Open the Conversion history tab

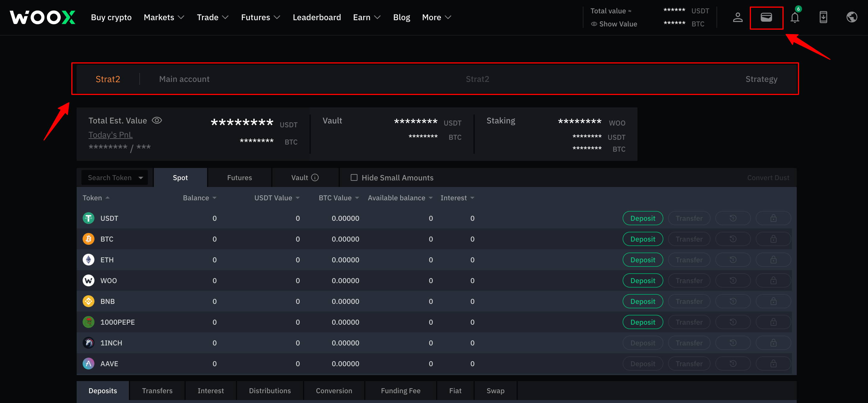click(x=334, y=391)
